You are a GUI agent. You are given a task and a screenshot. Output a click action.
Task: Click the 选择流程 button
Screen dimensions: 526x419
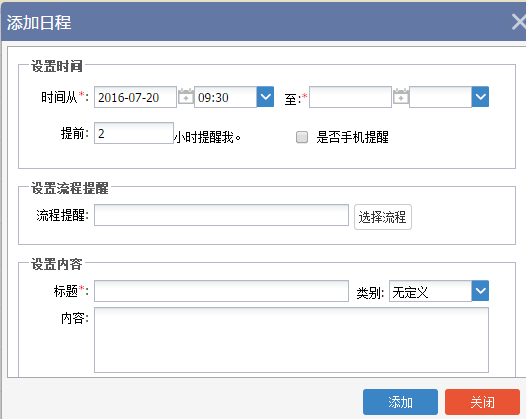point(383,217)
